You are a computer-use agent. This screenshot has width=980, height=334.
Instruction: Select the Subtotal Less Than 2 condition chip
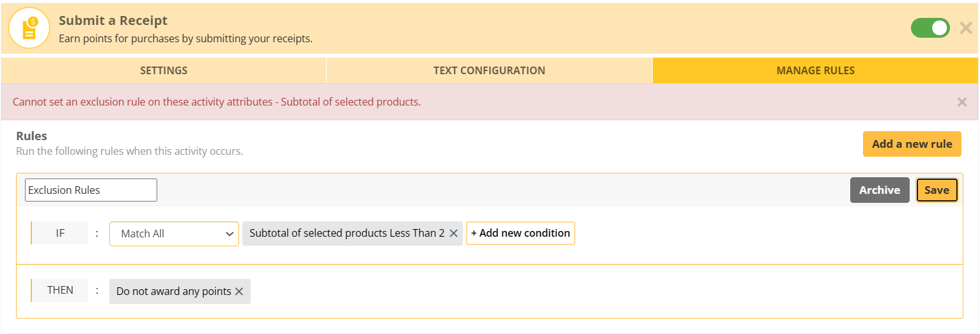click(346, 234)
